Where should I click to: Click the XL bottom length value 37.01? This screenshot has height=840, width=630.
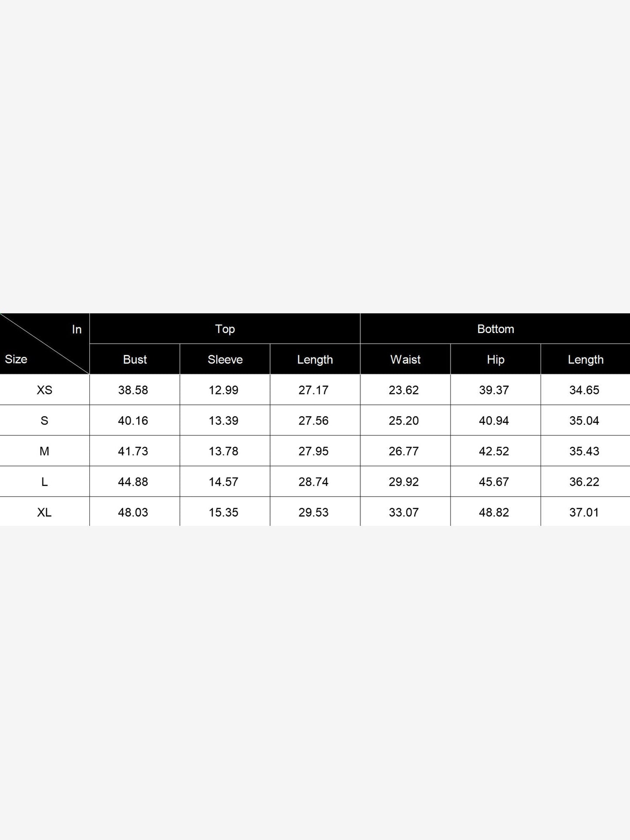584,512
